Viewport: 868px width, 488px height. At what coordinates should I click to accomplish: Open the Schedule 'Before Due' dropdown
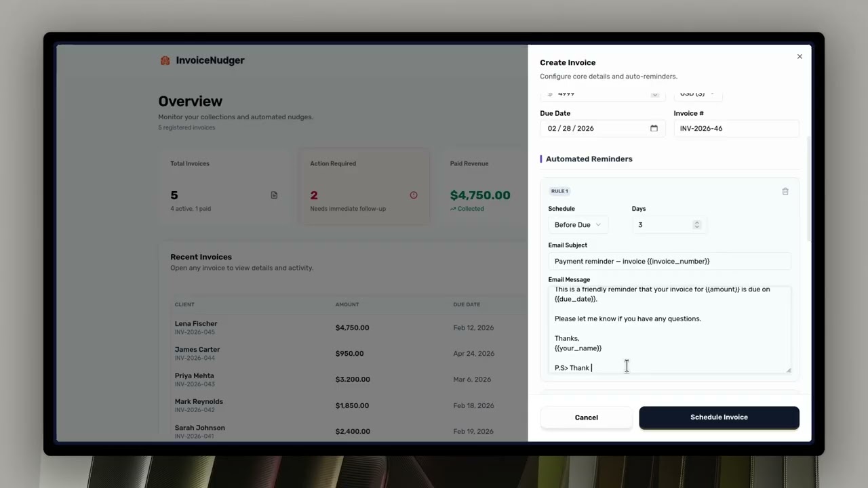click(578, 225)
